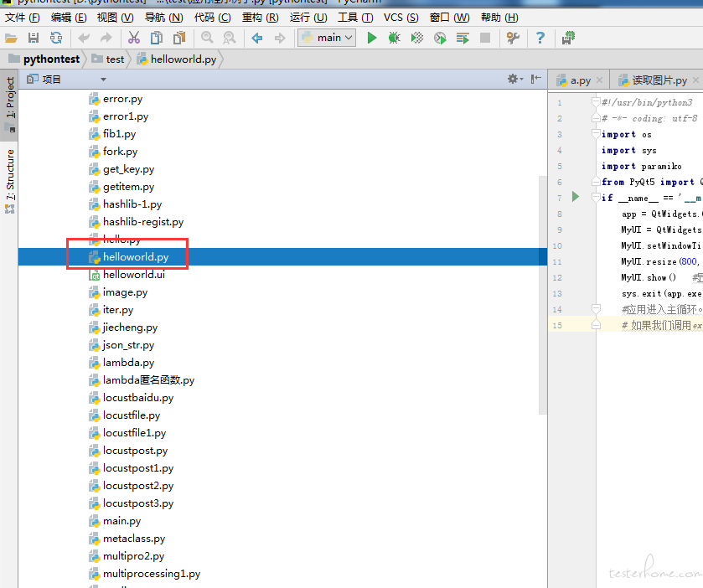
Task: Click Run with Coverage icon
Action: coord(417,38)
